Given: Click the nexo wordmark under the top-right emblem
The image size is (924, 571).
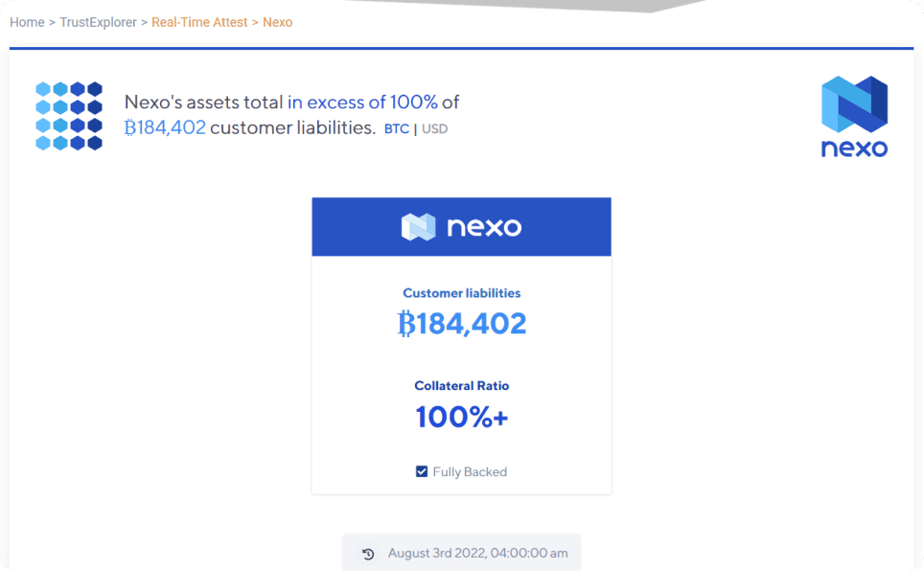Looking at the screenshot, I should [854, 148].
